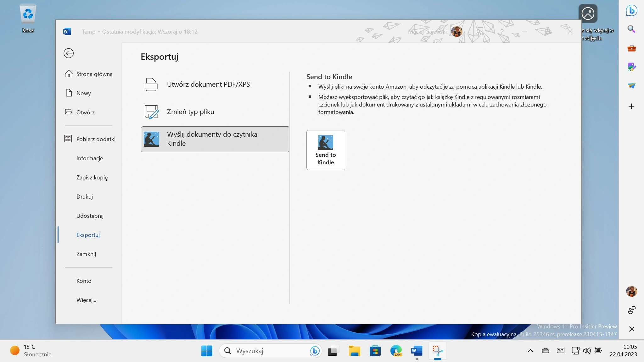Viewport: 644px width, 362px height.
Task: Open Snipping Tool on taskbar
Action: click(x=438, y=351)
